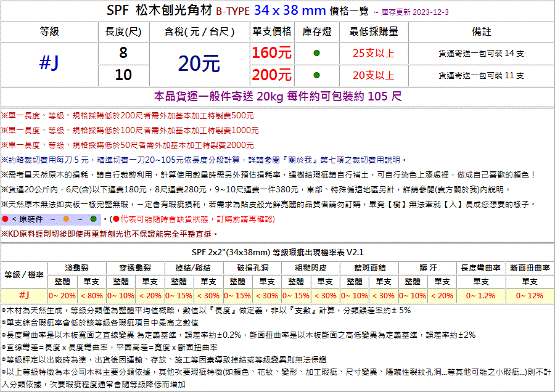
Task: Click the green stock light in the 10尺 row
Action: coord(317,75)
